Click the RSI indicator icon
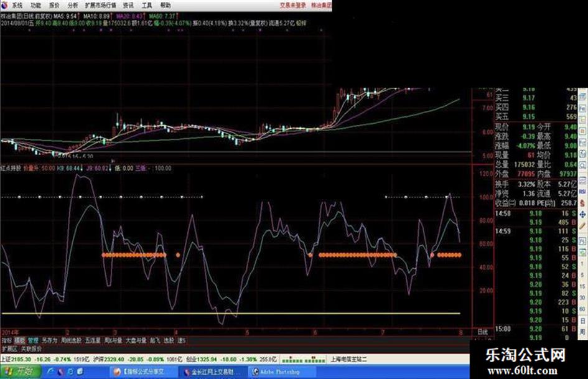Image resolution: width=588 pixels, height=379 pixels. tap(583, 192)
